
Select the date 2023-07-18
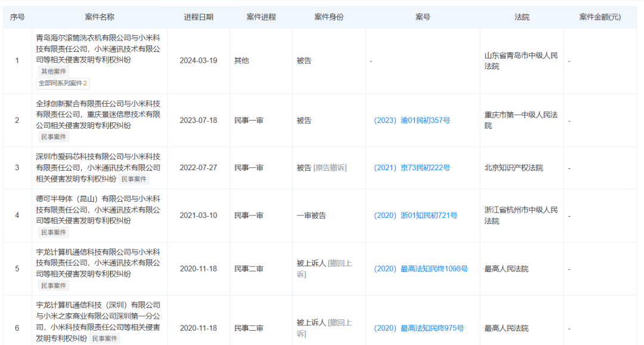199,121
